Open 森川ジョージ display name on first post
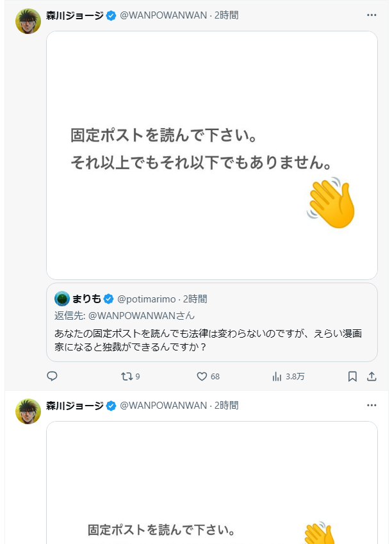The height and width of the screenshot is (544, 392). 74,15
